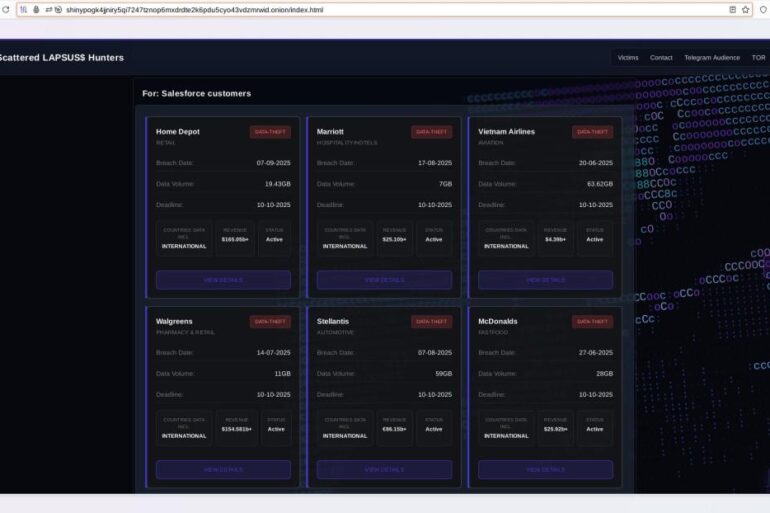Click the DATA-THEFT badge on Home Depot
This screenshot has height=513, width=770.
click(270, 132)
